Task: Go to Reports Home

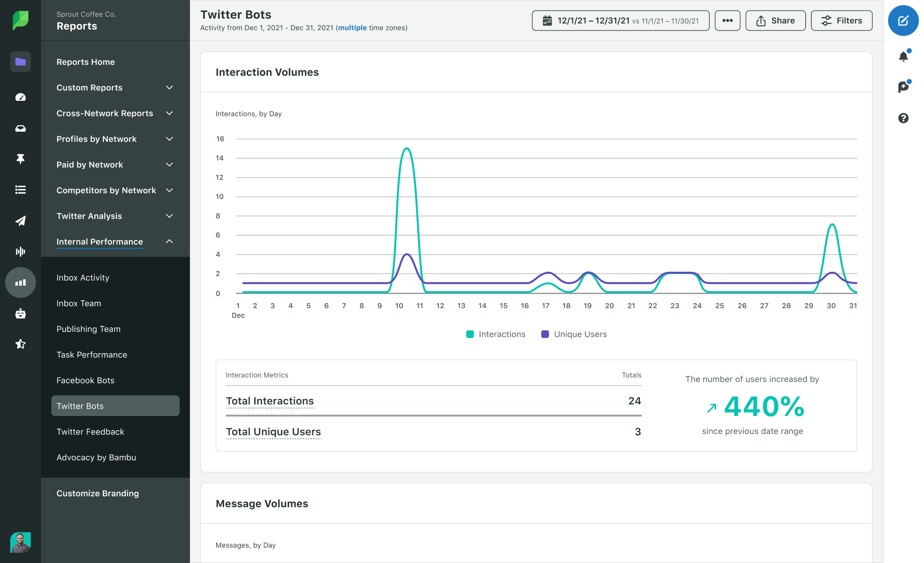Action: (85, 62)
